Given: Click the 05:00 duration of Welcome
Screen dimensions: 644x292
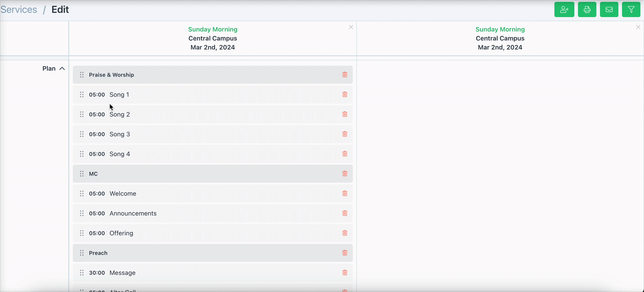Looking at the screenshot, I should (97, 193).
